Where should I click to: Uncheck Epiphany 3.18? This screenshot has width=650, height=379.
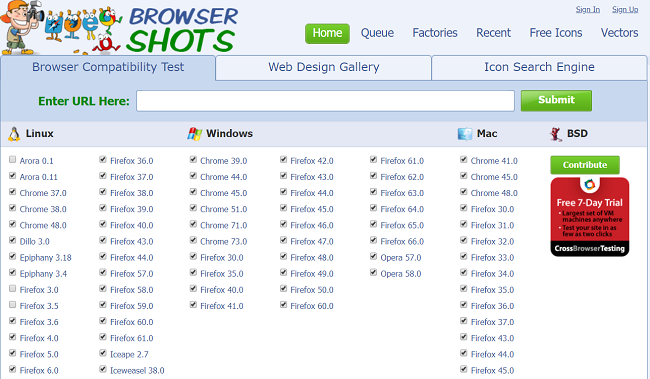(12, 257)
